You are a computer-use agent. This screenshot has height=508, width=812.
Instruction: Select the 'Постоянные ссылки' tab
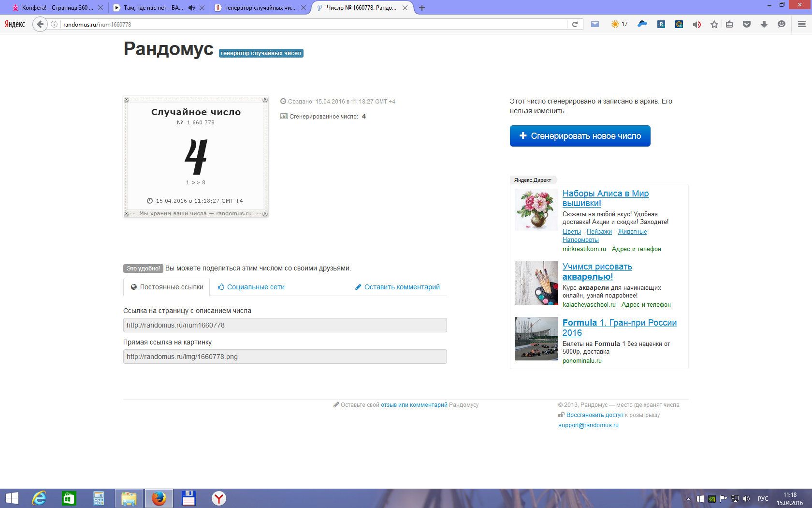[167, 287]
